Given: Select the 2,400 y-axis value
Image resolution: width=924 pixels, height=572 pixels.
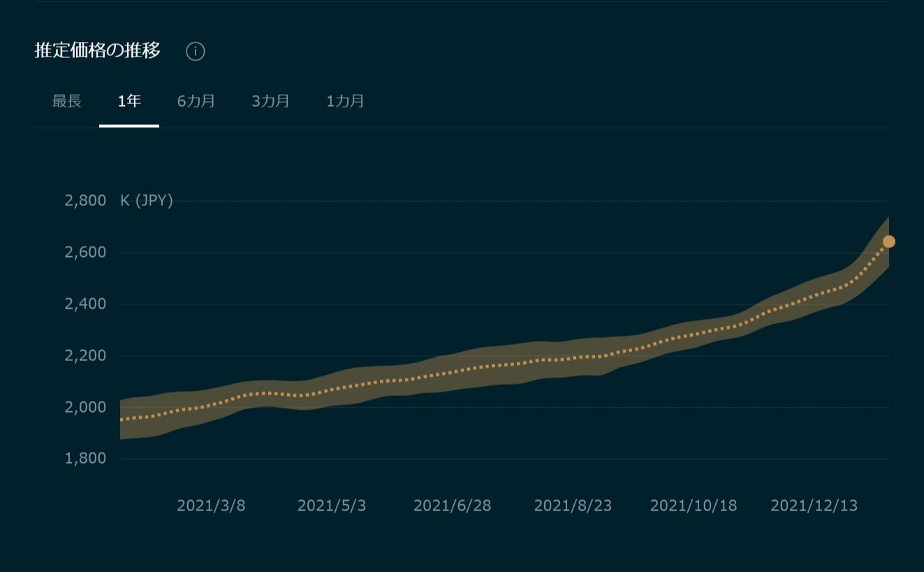Looking at the screenshot, I should click(x=85, y=304).
